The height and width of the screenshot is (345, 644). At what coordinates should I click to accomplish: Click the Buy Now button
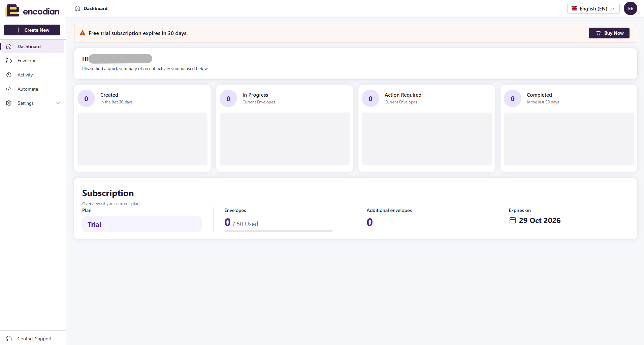(609, 33)
